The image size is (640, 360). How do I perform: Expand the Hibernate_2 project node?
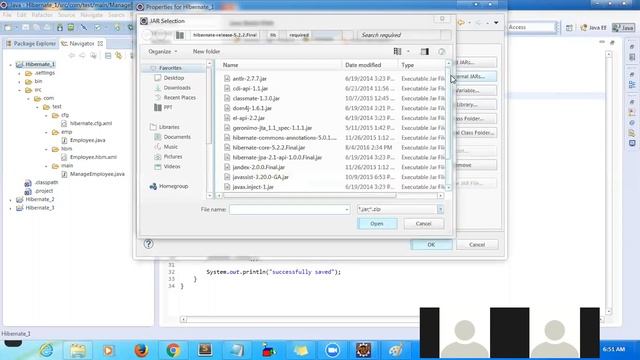(11, 200)
